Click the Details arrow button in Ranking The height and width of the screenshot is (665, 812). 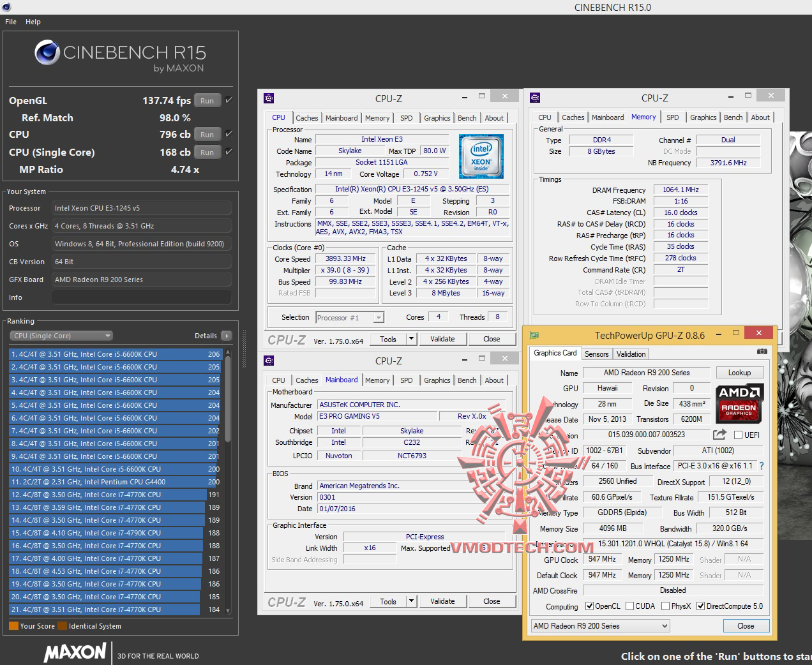coord(226,336)
